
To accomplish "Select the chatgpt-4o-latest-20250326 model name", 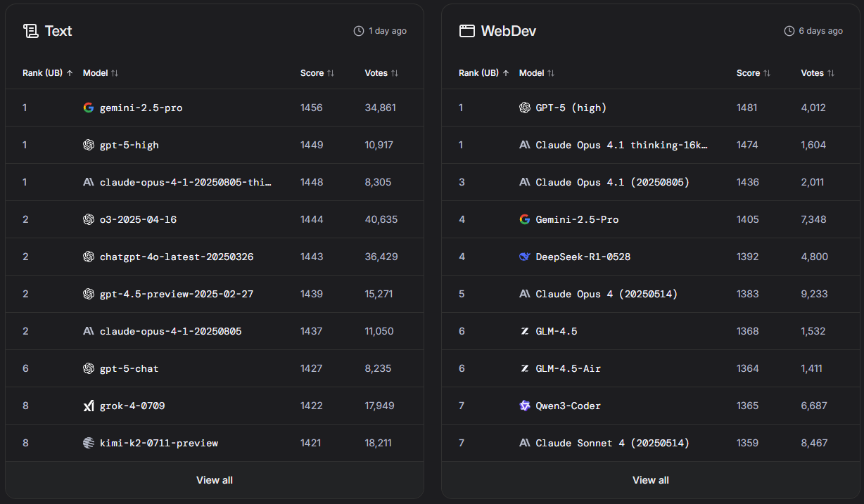I will (177, 257).
